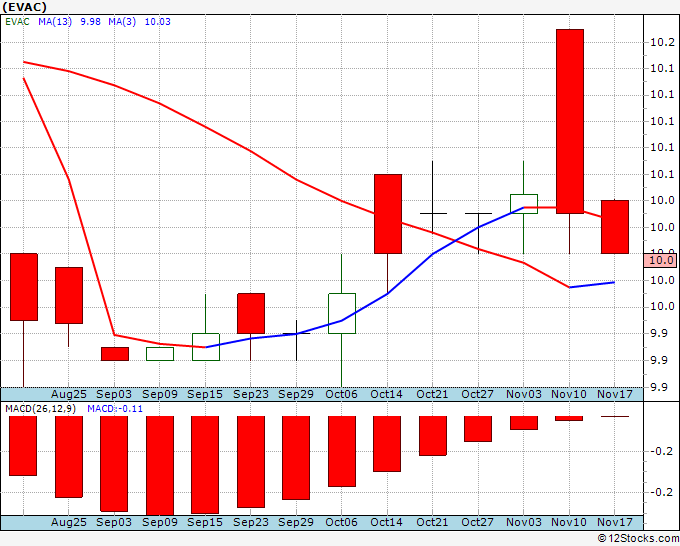Click the Nov03 MACD histogram bar
This screenshot has height=546, width=680.
pos(524,423)
